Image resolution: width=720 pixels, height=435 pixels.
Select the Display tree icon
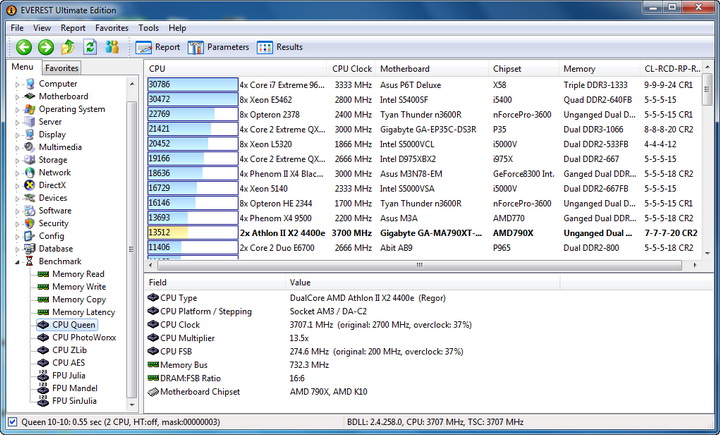coord(30,134)
